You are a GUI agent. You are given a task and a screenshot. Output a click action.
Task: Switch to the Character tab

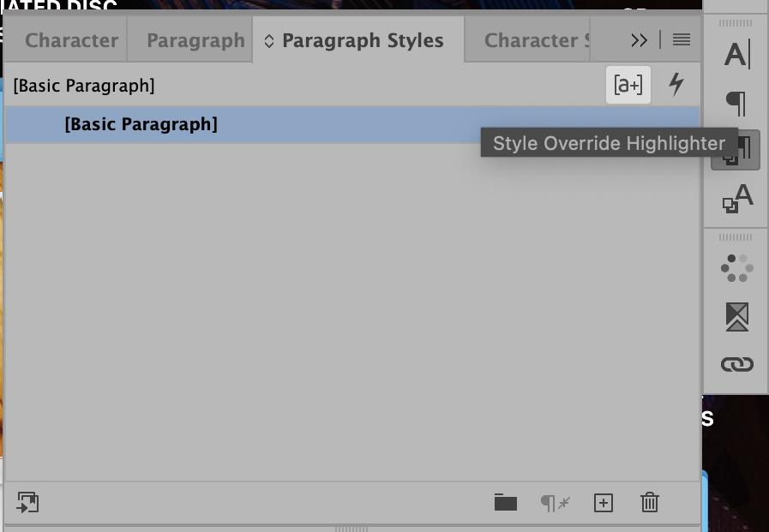(x=72, y=39)
